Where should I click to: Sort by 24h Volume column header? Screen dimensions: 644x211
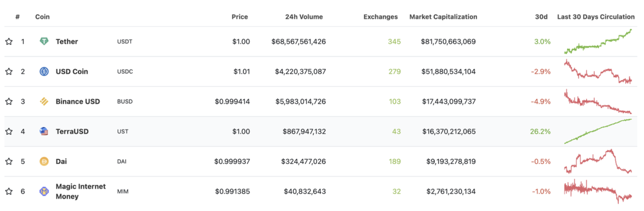(304, 17)
